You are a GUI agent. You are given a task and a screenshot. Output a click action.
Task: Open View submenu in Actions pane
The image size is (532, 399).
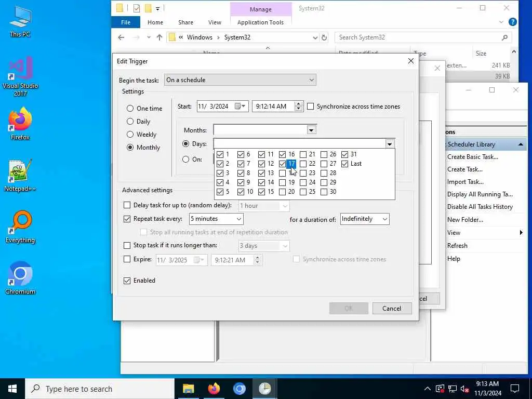485,233
